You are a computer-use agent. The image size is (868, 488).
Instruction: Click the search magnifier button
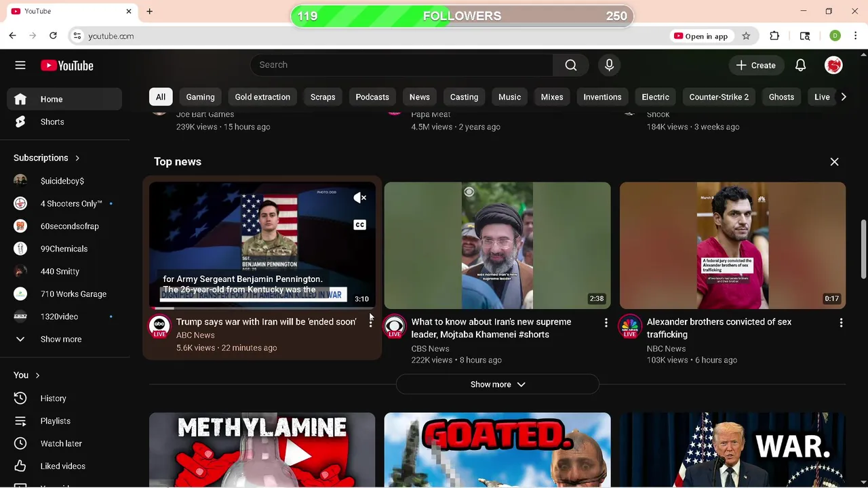point(571,65)
